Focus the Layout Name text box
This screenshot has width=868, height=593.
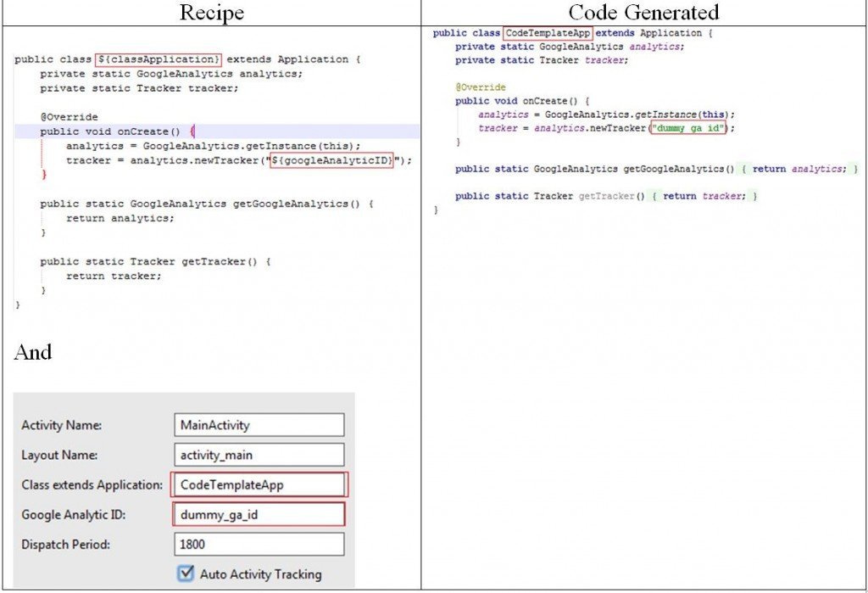click(x=259, y=455)
